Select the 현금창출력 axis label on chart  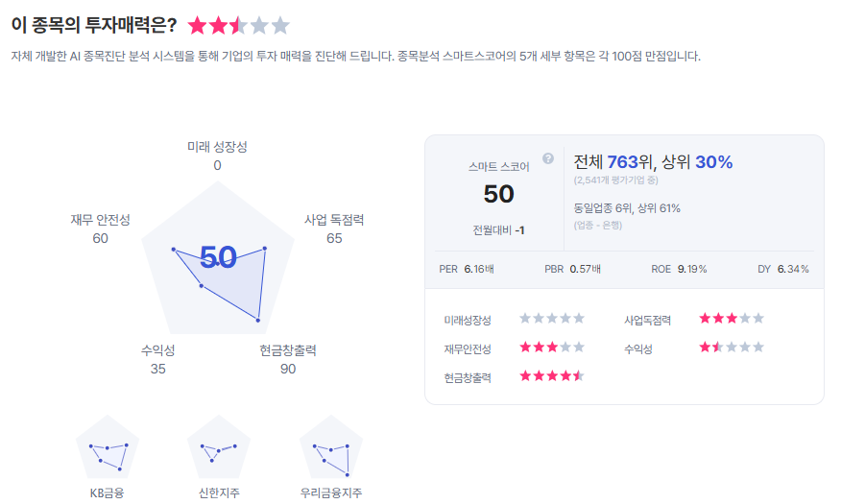(x=288, y=350)
